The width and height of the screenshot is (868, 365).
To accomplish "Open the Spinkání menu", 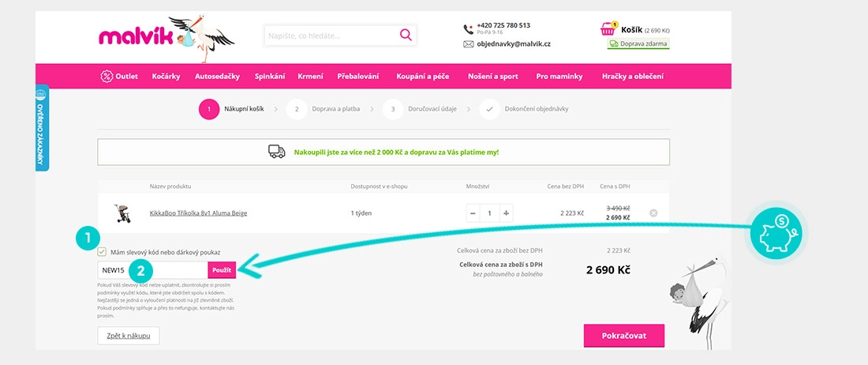I will (270, 77).
